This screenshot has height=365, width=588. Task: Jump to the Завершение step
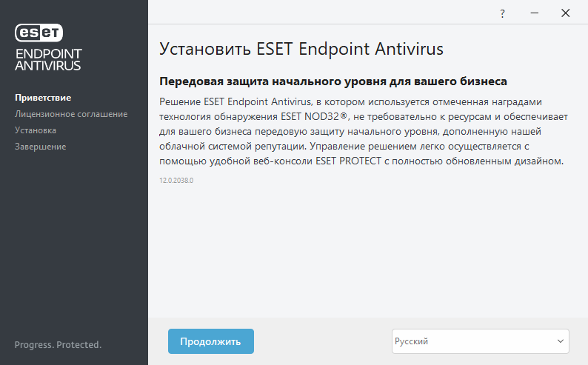(40, 147)
